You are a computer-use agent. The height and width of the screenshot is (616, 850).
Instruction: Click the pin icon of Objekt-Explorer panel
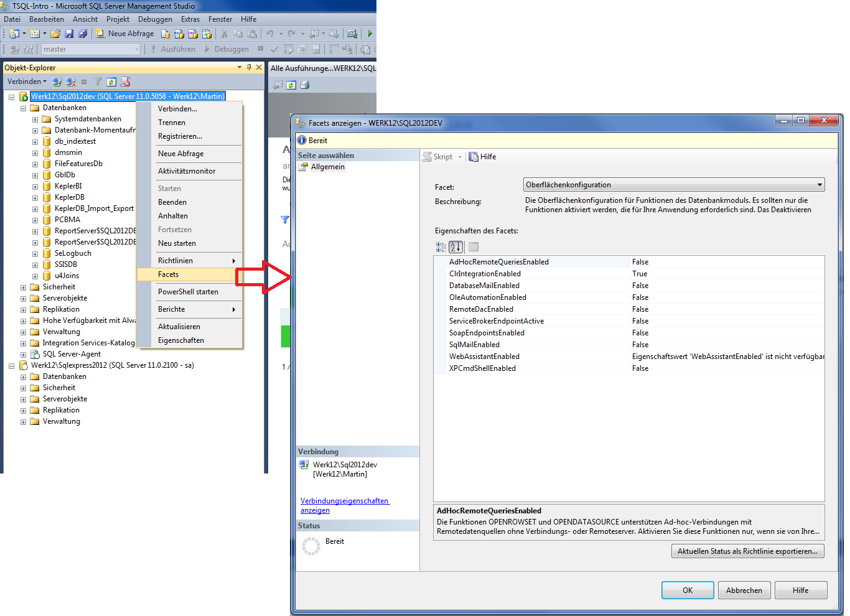pyautogui.click(x=250, y=67)
